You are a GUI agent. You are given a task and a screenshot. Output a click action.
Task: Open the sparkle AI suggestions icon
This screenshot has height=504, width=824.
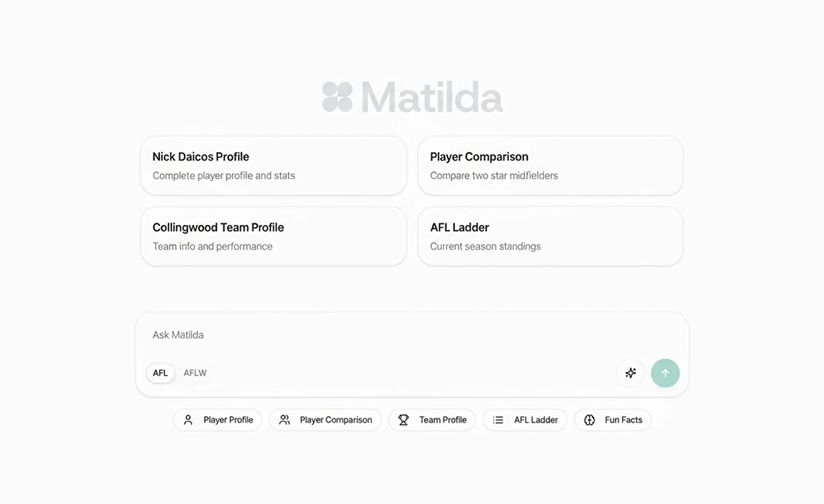(x=630, y=373)
